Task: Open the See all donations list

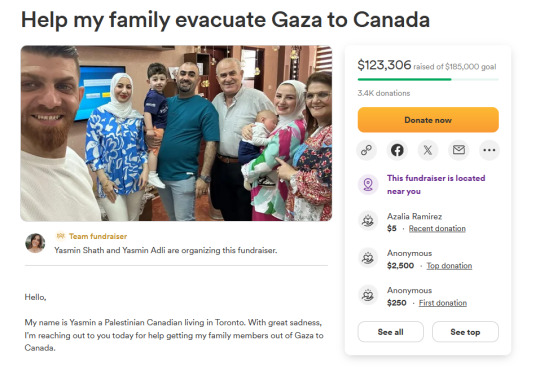Action: tap(391, 332)
